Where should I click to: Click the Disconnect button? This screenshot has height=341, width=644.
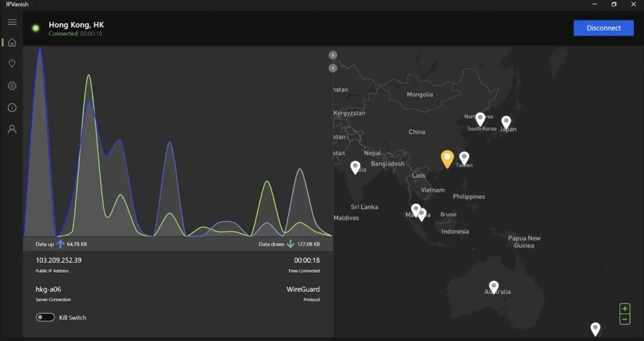click(604, 28)
